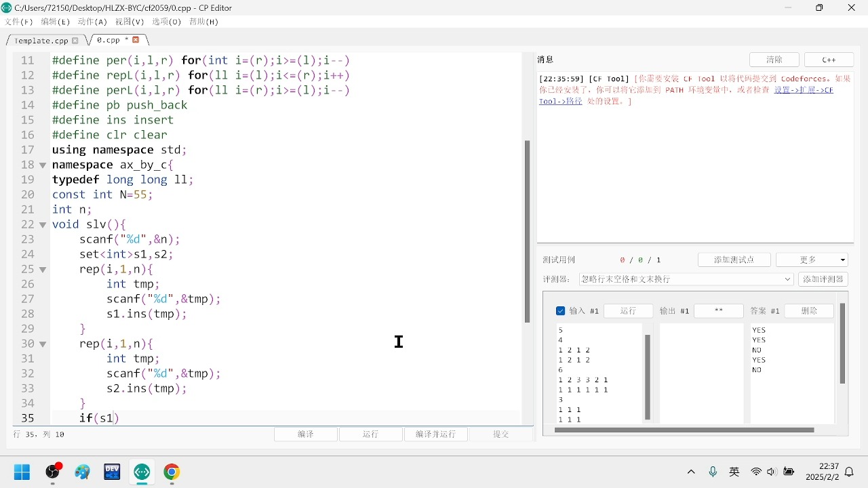Open the 编辑(E) menu

pos(55,22)
